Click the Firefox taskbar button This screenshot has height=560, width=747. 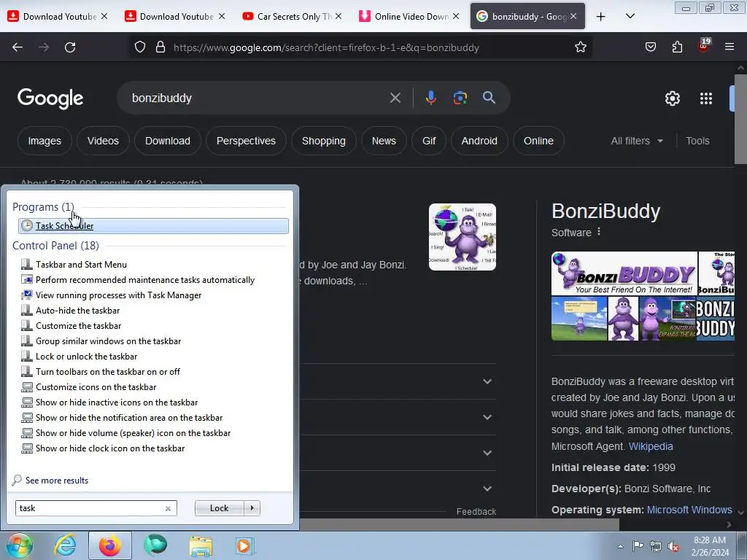point(109,545)
